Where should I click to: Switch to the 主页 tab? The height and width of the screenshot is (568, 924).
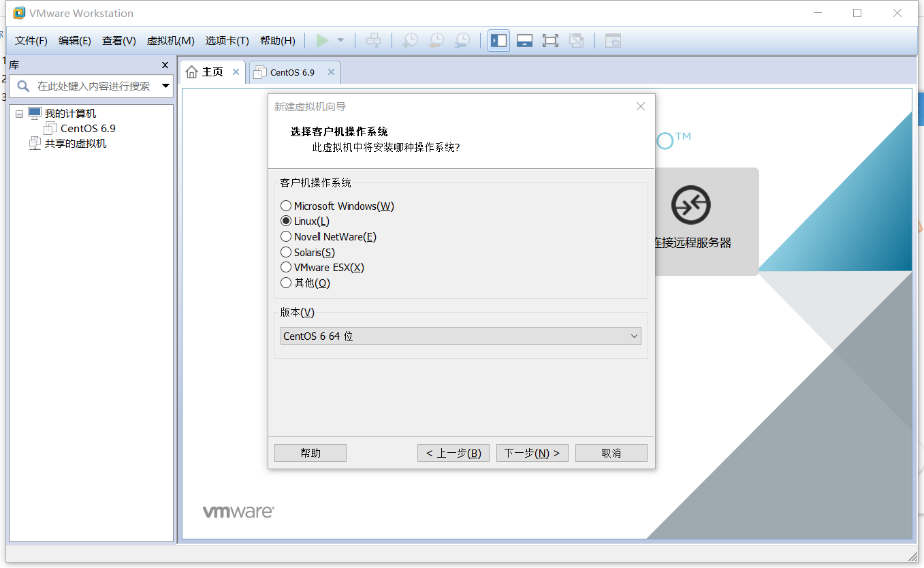tap(212, 72)
